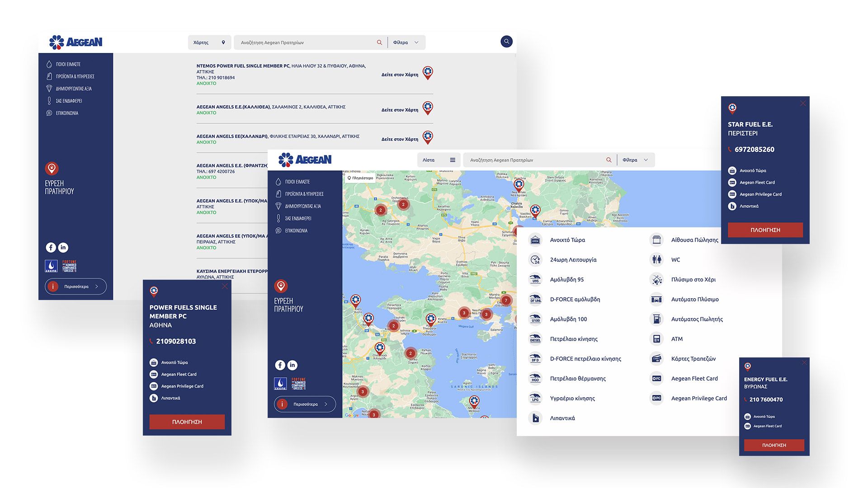Click the Αυτόματος Πωλητής vending icon
Image resolution: width=868 pixels, height=488 pixels.
pos(656,319)
